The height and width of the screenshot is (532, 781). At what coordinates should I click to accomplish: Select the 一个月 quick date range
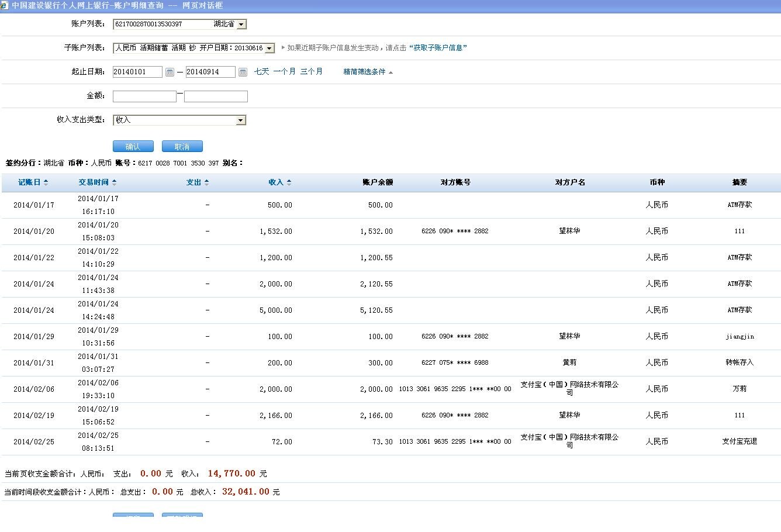[284, 71]
